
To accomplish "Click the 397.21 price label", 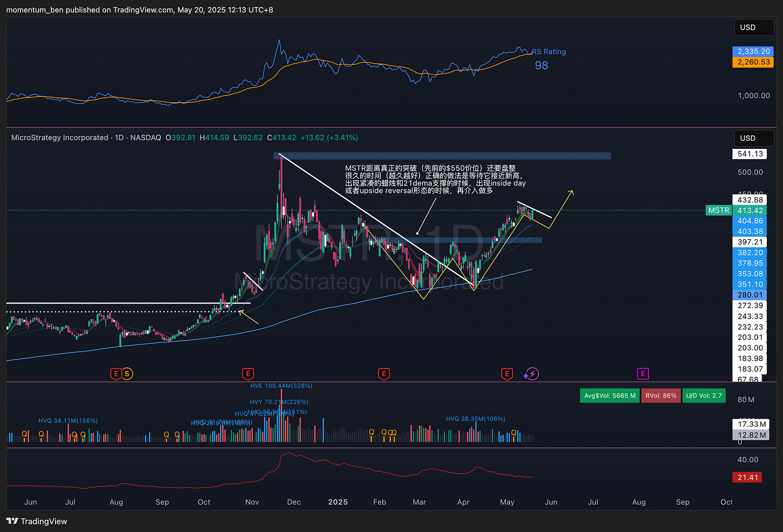I will [x=750, y=242].
